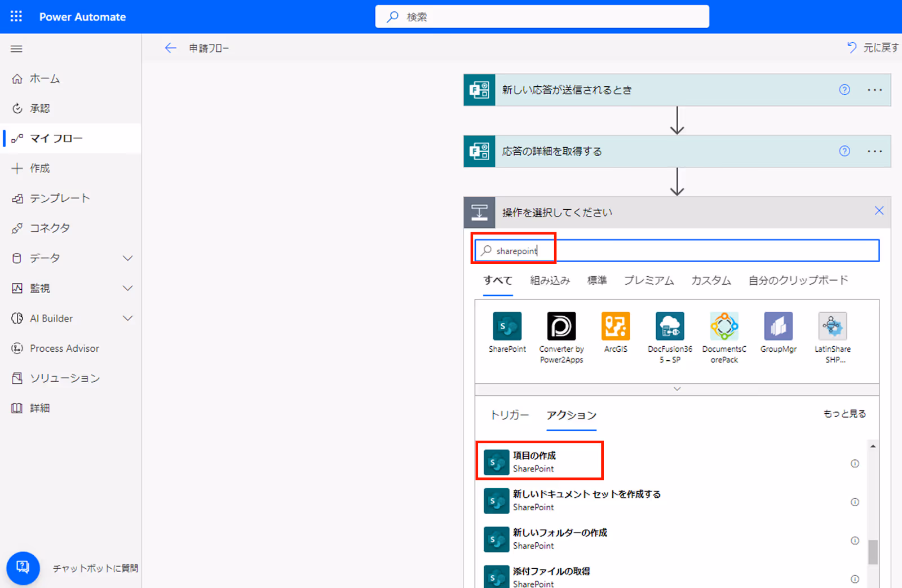The image size is (902, 588).
Task: Expand the 監視 menu chevron
Action: [x=128, y=288]
